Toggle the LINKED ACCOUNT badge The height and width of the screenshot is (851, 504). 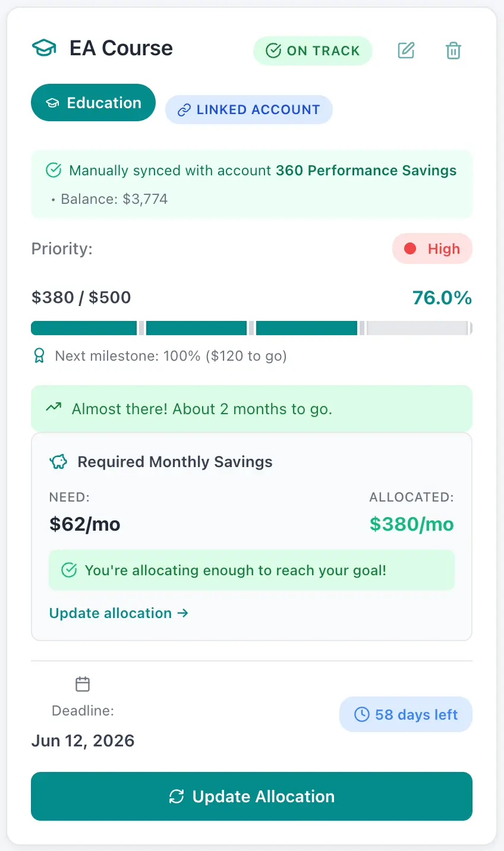[x=248, y=109]
